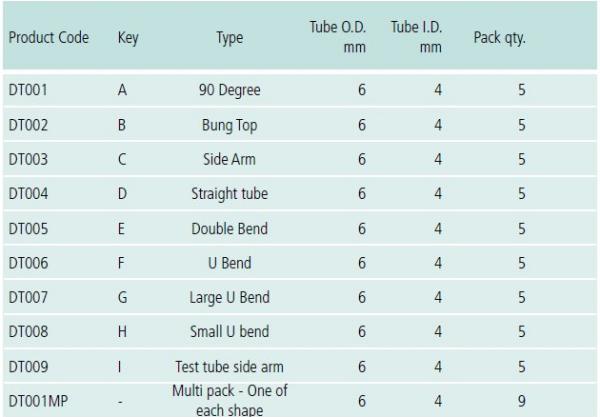The height and width of the screenshot is (417, 600).
Task: Click the 90 Degree type cell
Action: click(230, 90)
